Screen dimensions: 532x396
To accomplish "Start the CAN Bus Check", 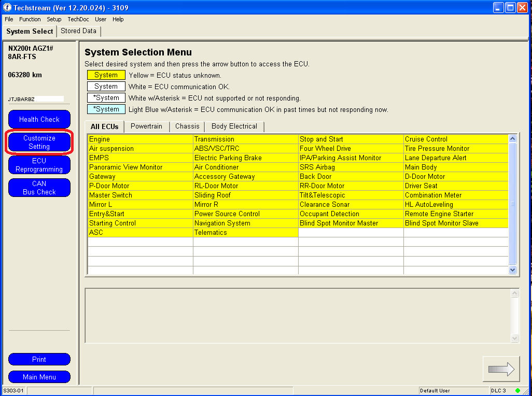I will pos(39,188).
